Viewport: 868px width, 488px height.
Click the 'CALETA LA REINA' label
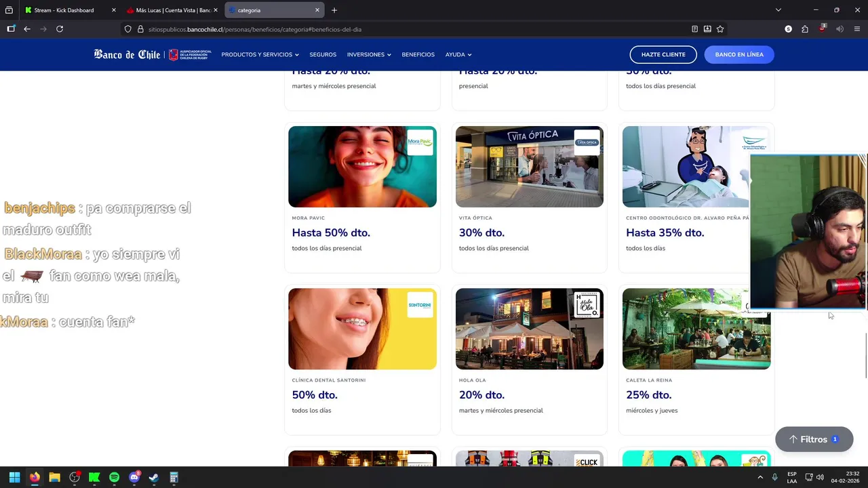[649, 380]
